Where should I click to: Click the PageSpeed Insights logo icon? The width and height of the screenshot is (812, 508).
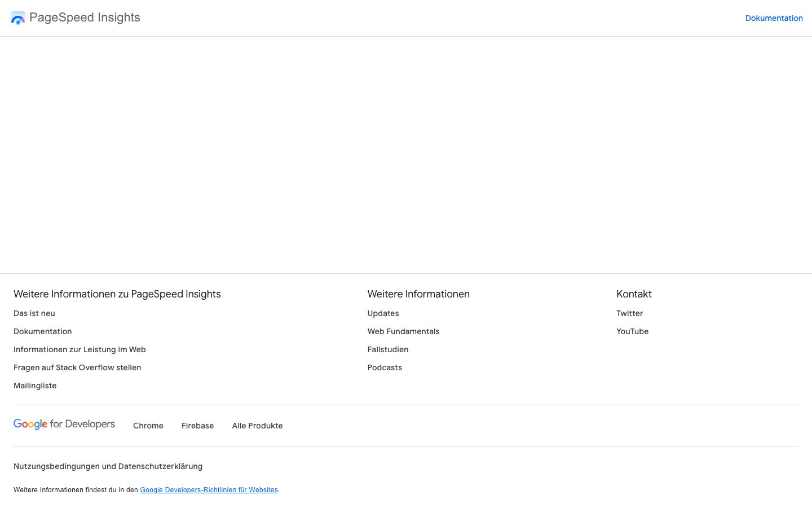18,18
